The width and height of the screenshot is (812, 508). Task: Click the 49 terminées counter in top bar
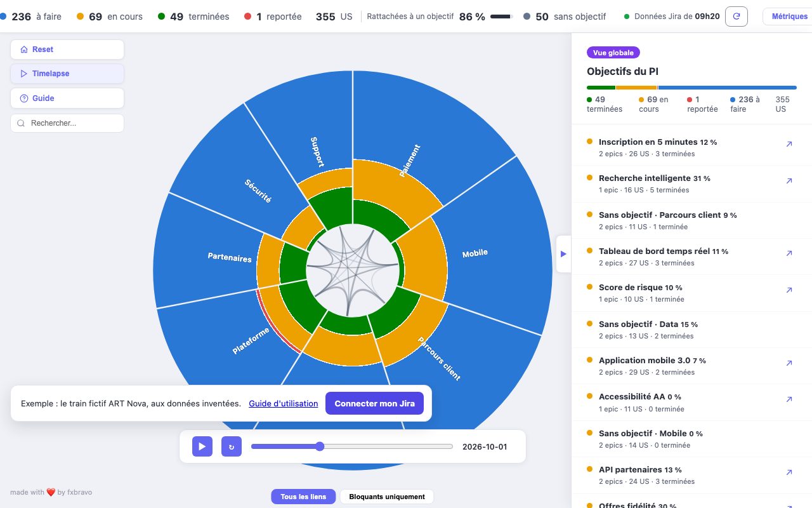[193, 17]
